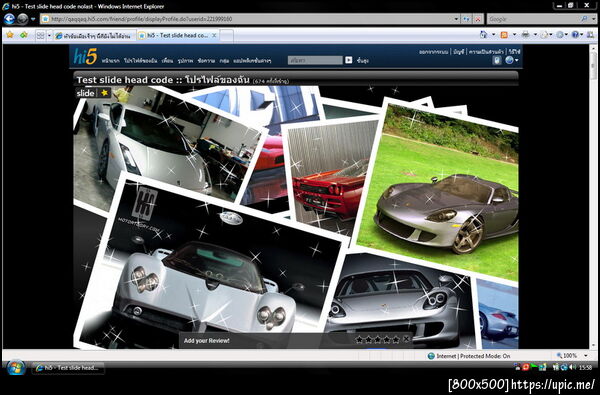The height and width of the screenshot is (395, 600).
Task: Click the speaker volume icon in the tray
Action: pyautogui.click(x=572, y=367)
